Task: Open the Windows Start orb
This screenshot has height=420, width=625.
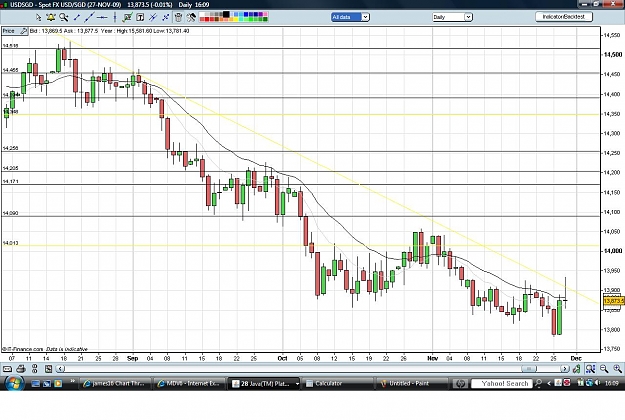Action: coord(13,383)
